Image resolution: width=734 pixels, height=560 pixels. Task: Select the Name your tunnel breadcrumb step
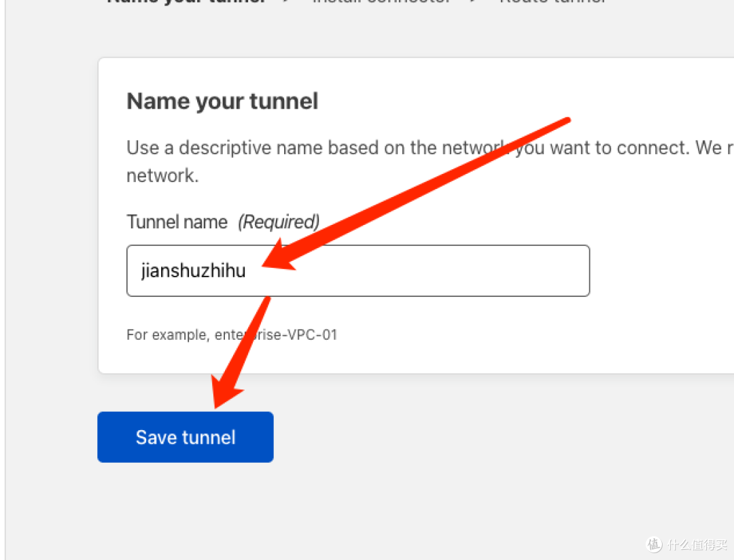(x=185, y=2)
